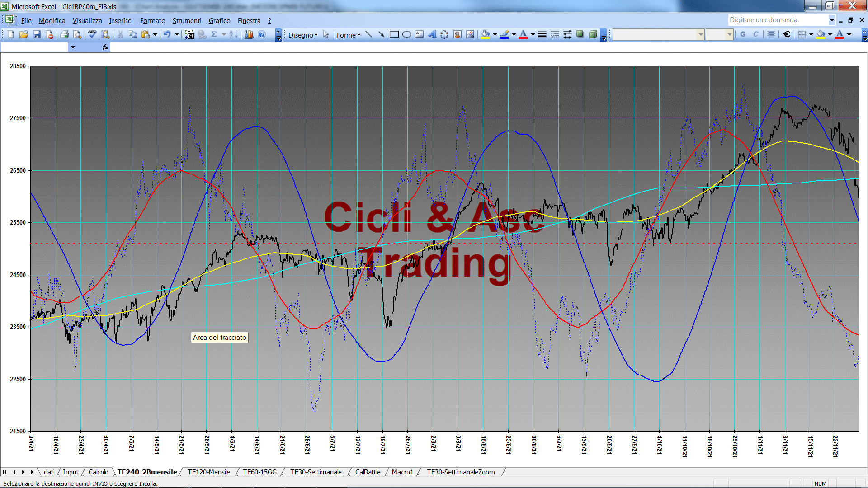Viewport: 868px width, 488px height.
Task: Switch to the TF120-Mensile sheet tab
Action: (209, 472)
